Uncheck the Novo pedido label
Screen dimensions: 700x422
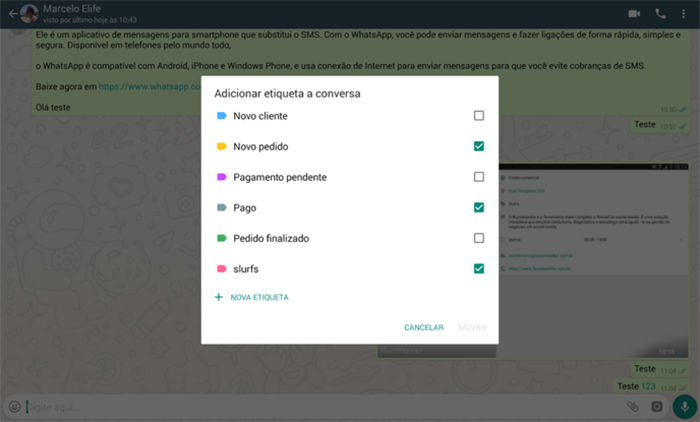(x=479, y=146)
